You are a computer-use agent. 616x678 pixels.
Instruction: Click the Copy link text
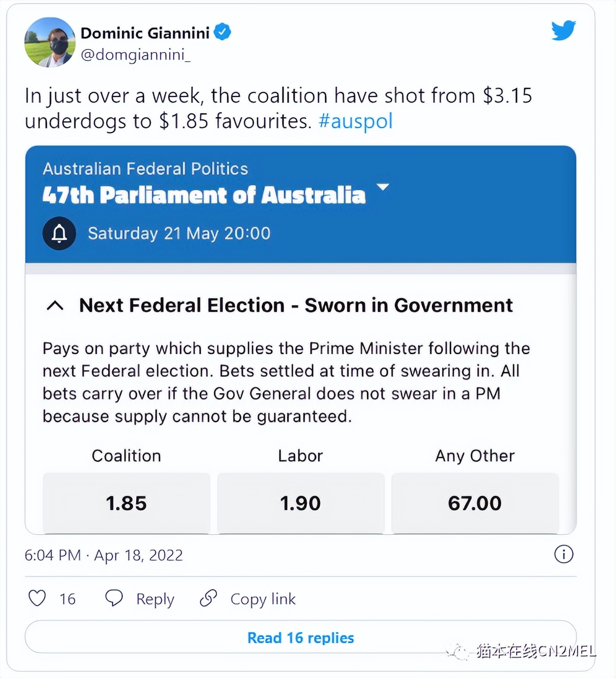click(x=263, y=599)
